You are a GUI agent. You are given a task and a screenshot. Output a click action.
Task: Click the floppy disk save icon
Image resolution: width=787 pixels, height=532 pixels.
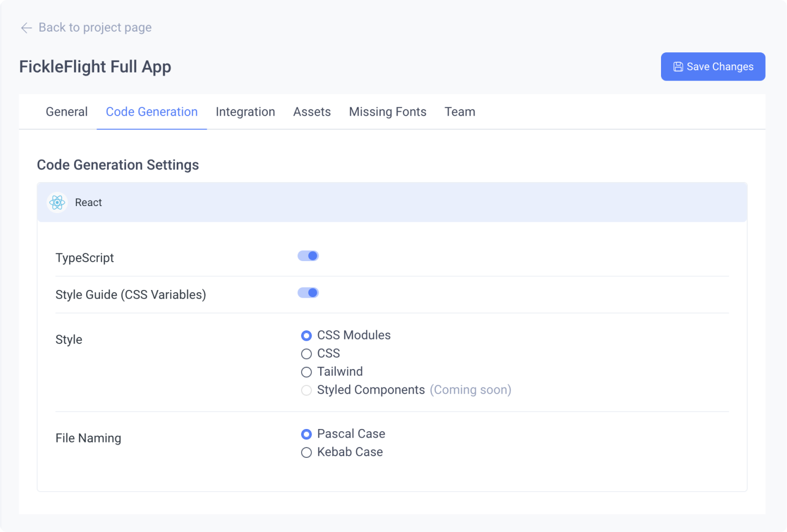[x=678, y=66]
